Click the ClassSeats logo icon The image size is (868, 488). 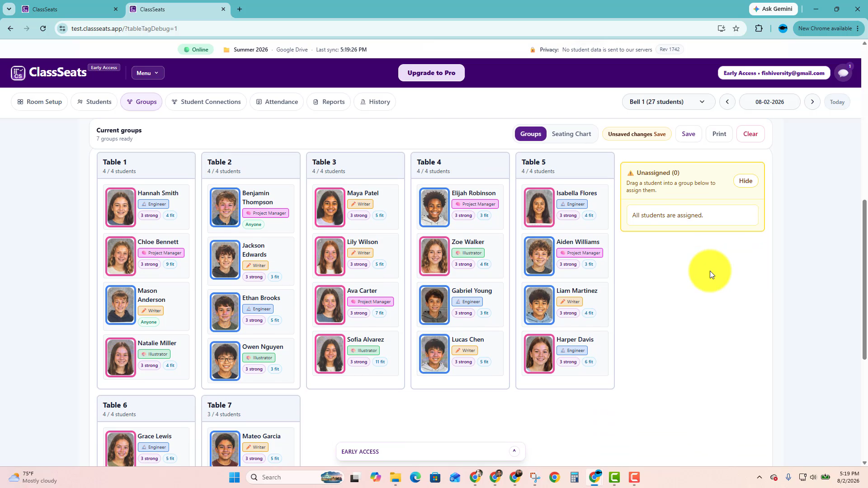pos(18,73)
